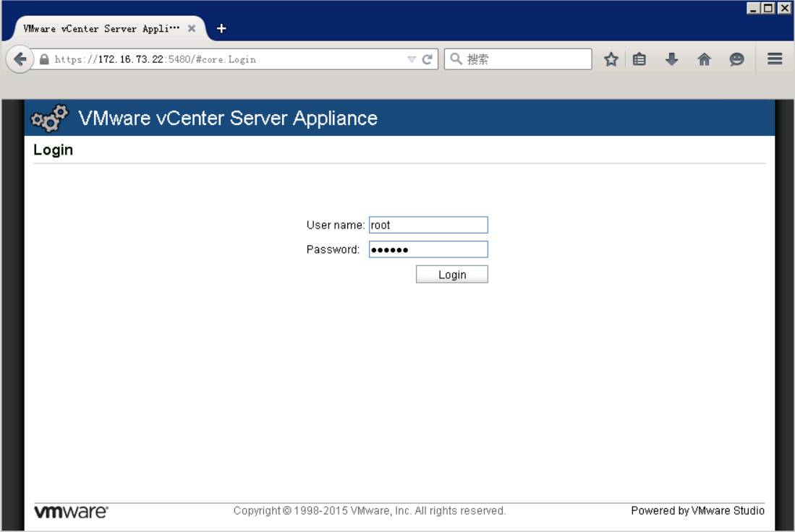Image resolution: width=795 pixels, height=532 pixels.
Task: Click the 'Login' page heading
Action: click(54, 150)
